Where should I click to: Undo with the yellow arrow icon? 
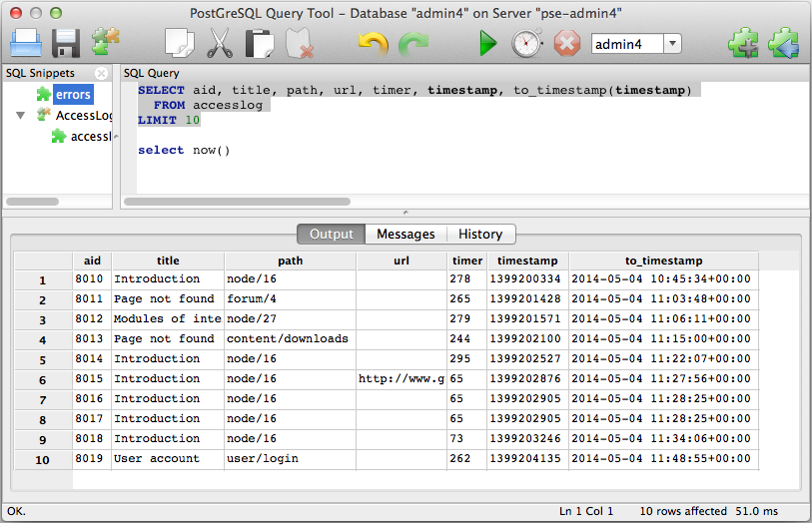(x=373, y=44)
